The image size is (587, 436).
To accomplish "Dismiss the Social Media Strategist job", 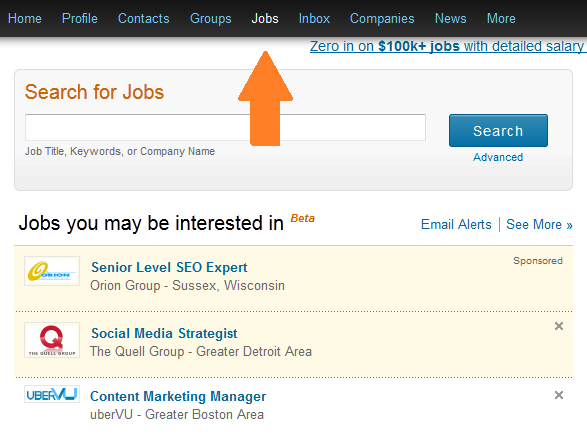I will (559, 326).
